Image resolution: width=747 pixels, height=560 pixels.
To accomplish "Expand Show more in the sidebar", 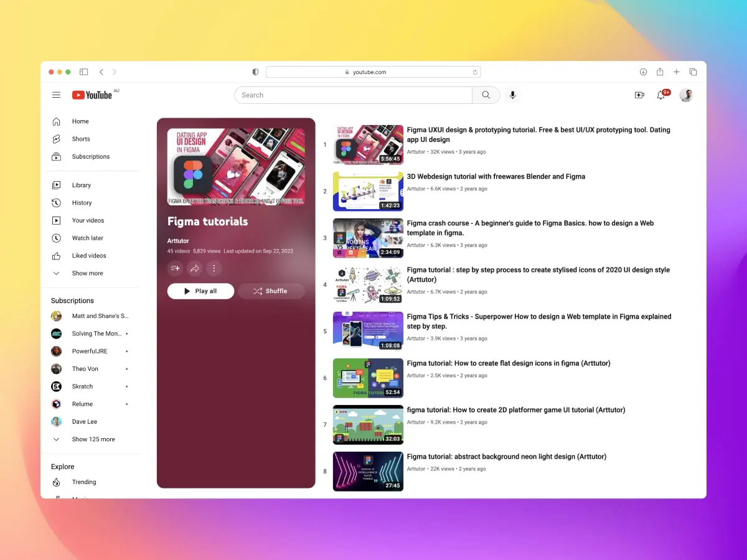I will click(88, 273).
